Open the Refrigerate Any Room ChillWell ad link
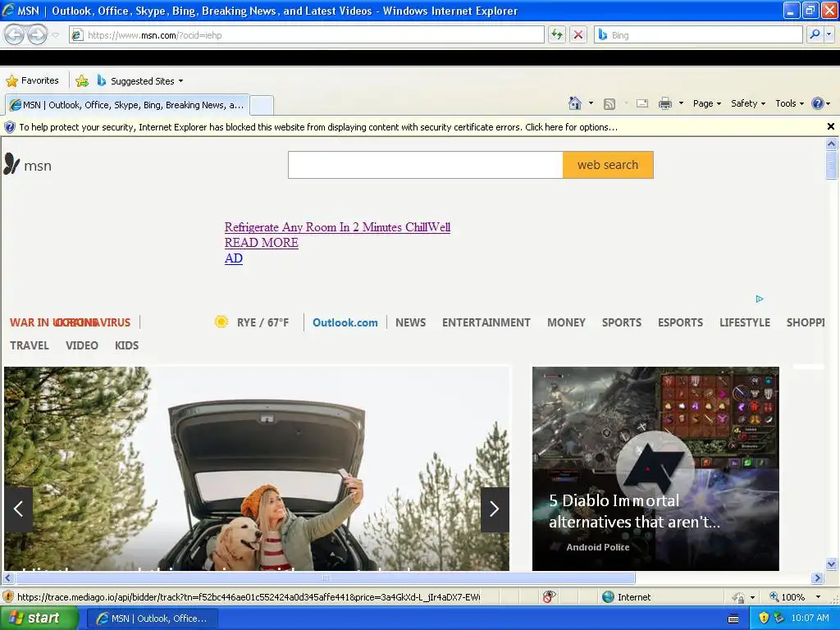This screenshot has width=840, height=630. [337, 227]
